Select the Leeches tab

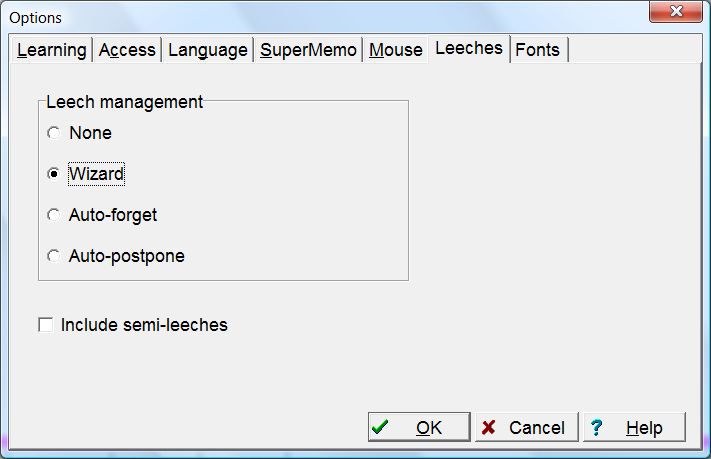469,48
